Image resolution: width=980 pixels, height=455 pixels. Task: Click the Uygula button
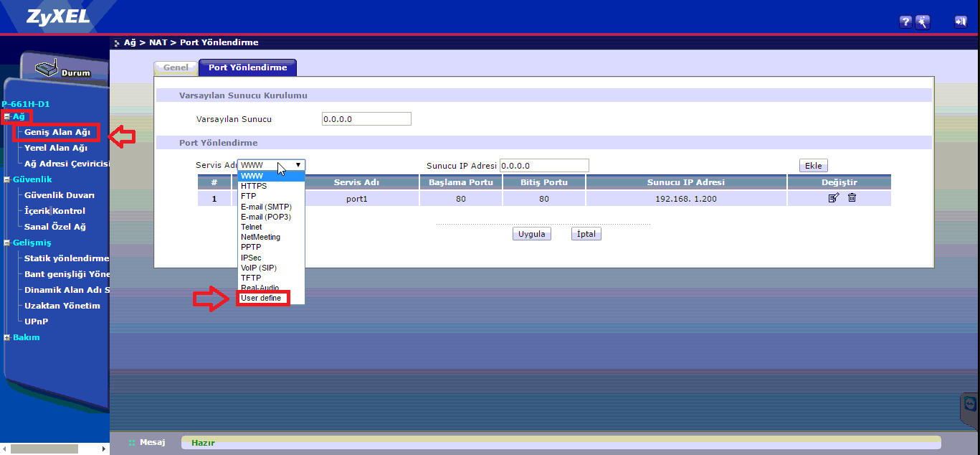532,234
